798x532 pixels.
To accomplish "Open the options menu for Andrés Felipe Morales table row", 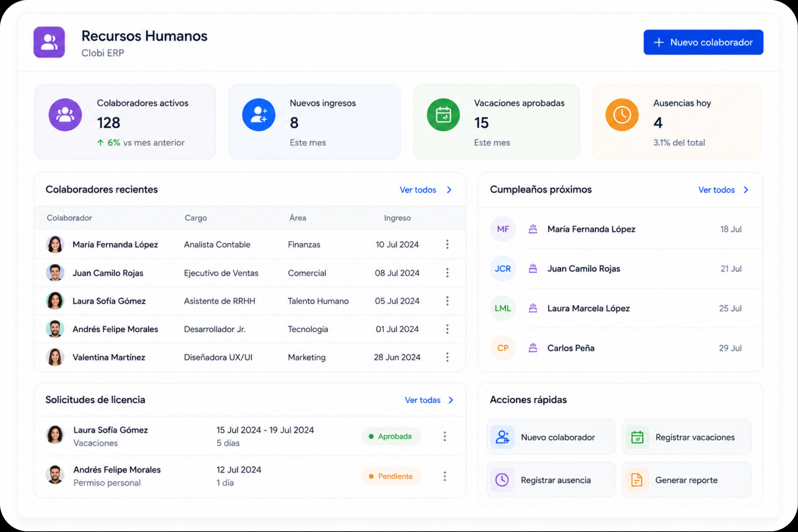I will [447, 329].
